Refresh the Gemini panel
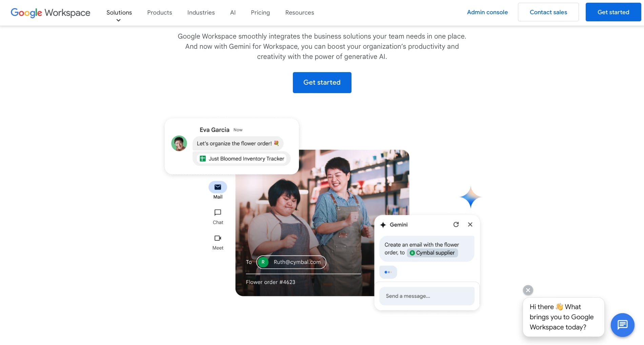This screenshot has width=644, height=345. coord(456,224)
